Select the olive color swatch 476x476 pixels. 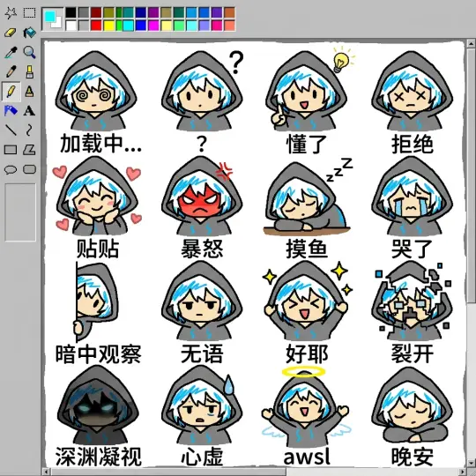tap(109, 12)
